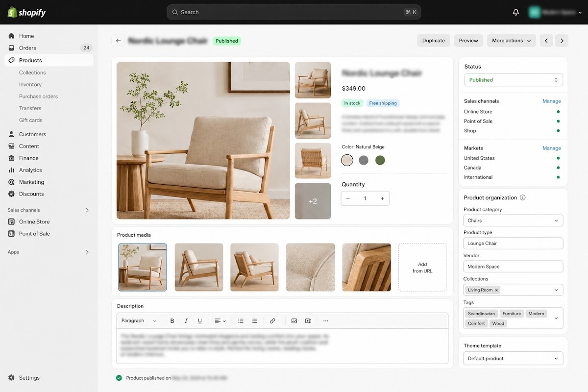This screenshot has width=588, height=392.
Task: Open the Paragraph style dropdown
Action: point(139,321)
